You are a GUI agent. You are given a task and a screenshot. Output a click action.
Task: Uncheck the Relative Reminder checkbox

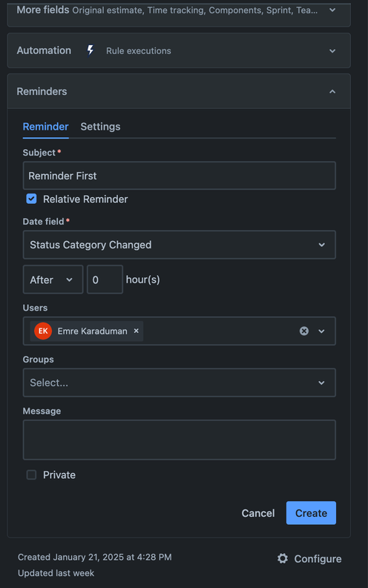[31, 199]
